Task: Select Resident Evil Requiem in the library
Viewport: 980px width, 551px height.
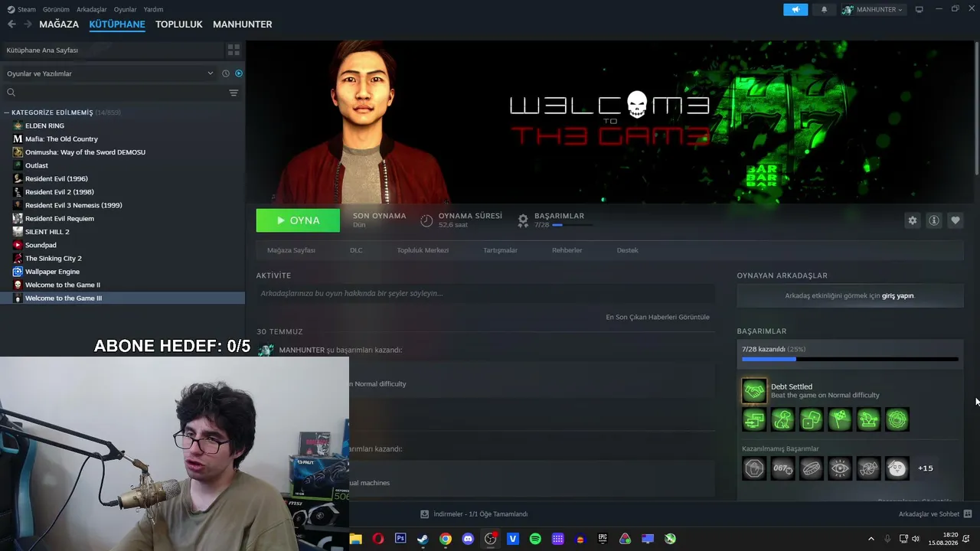Action: (x=122, y=219)
